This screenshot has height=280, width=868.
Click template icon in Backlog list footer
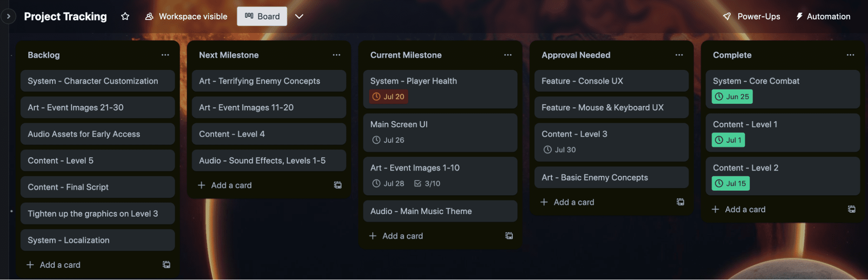(x=166, y=265)
